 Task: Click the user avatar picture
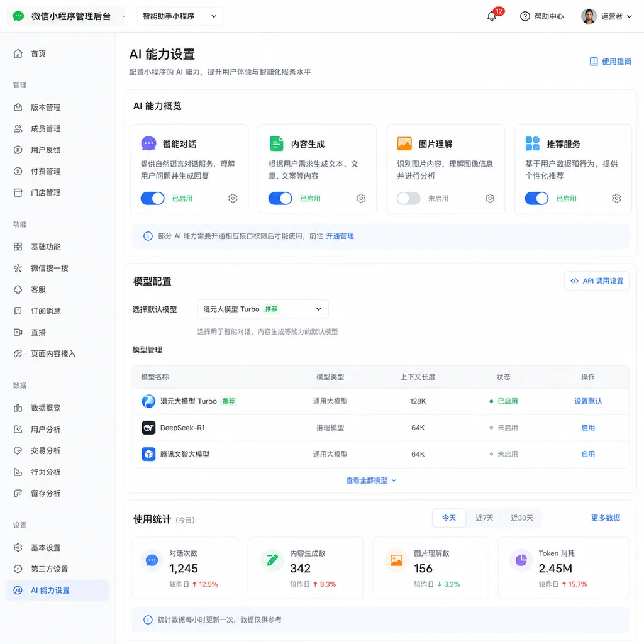(589, 16)
